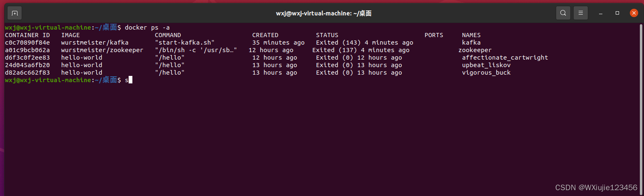Click the affectionate_cartwright container name
Viewport: 644px width, 196px height.
pos(505,58)
